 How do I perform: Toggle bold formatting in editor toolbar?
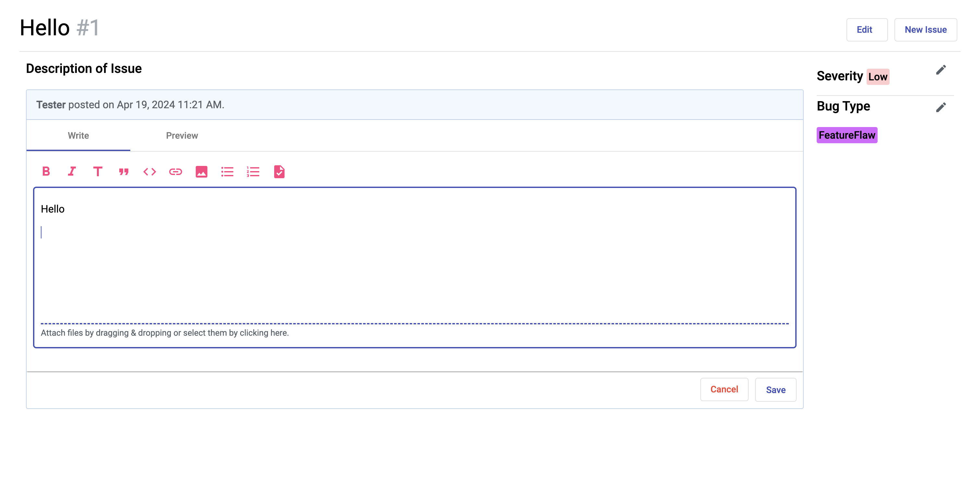(x=46, y=171)
